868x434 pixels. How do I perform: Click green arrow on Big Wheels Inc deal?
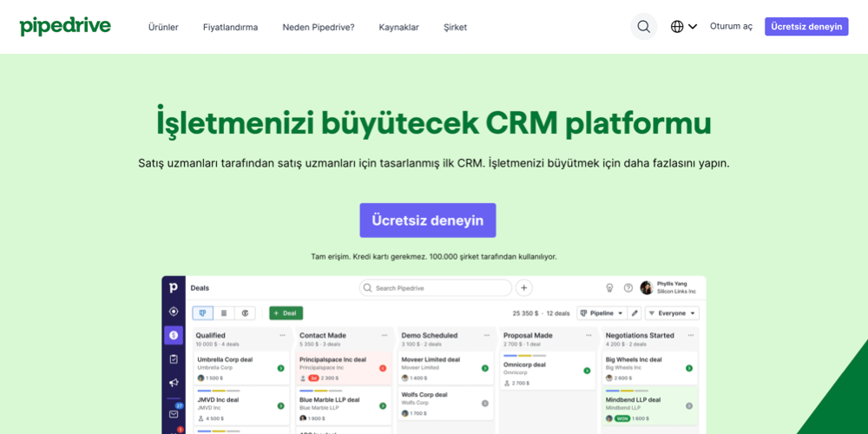tap(689, 368)
